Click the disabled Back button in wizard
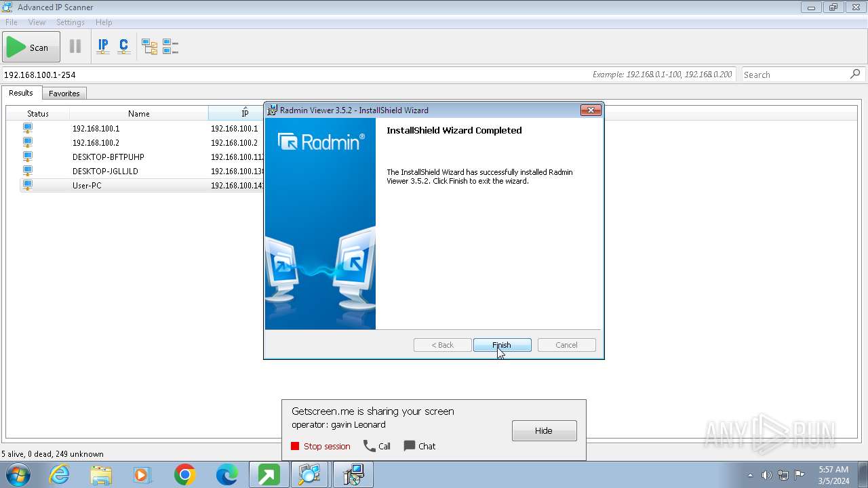868x488 pixels. [x=443, y=345]
